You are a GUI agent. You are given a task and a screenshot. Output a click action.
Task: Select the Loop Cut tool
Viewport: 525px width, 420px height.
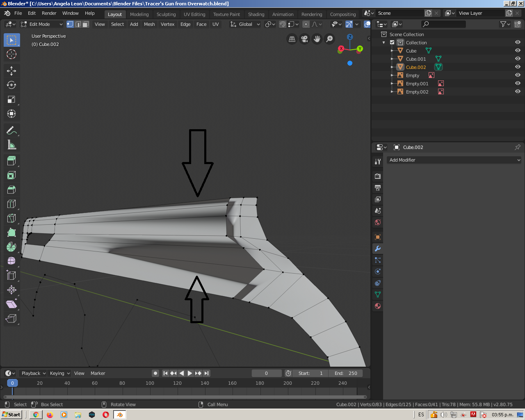click(x=11, y=204)
